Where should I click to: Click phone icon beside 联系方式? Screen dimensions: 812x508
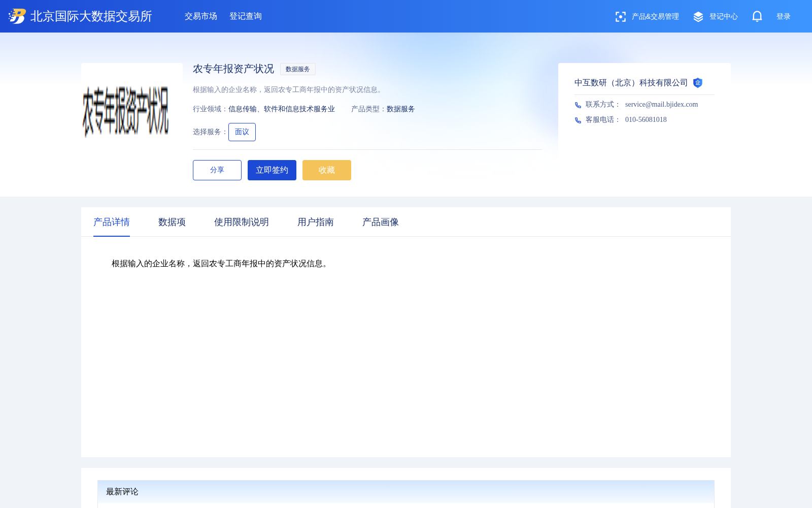578,105
